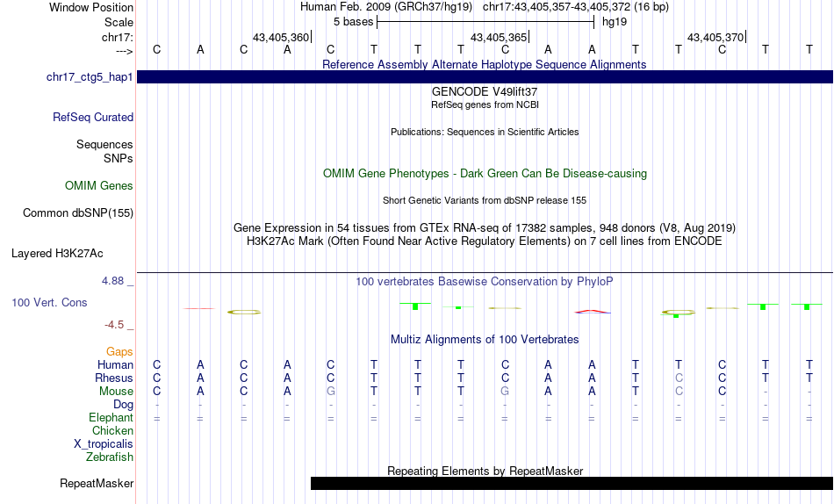Click the ---> strand direction arrow
The width and height of the screenshot is (834, 504).
tap(124, 51)
